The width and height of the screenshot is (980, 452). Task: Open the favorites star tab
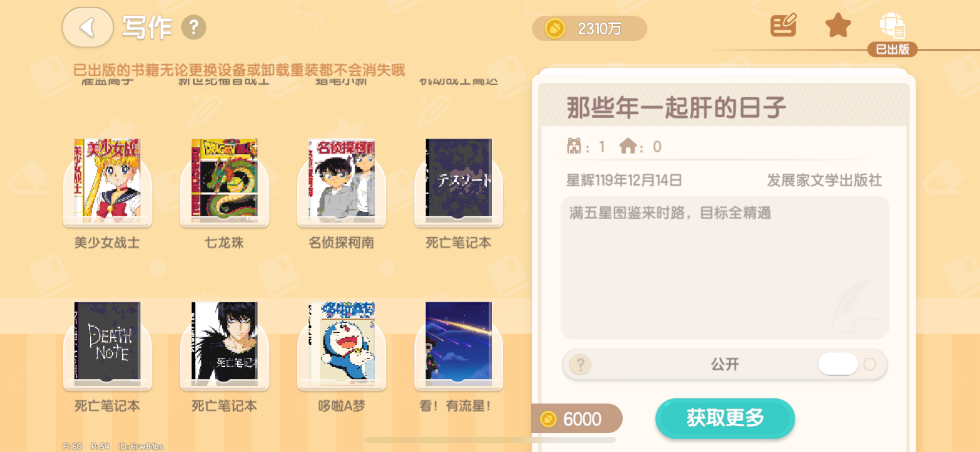click(838, 25)
